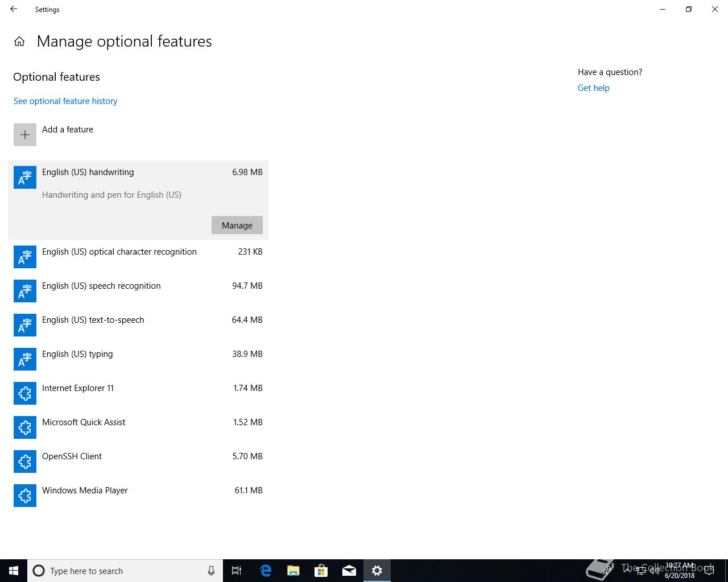Click the plus icon to add a feature
This screenshot has height=582, width=728.
tap(25, 135)
